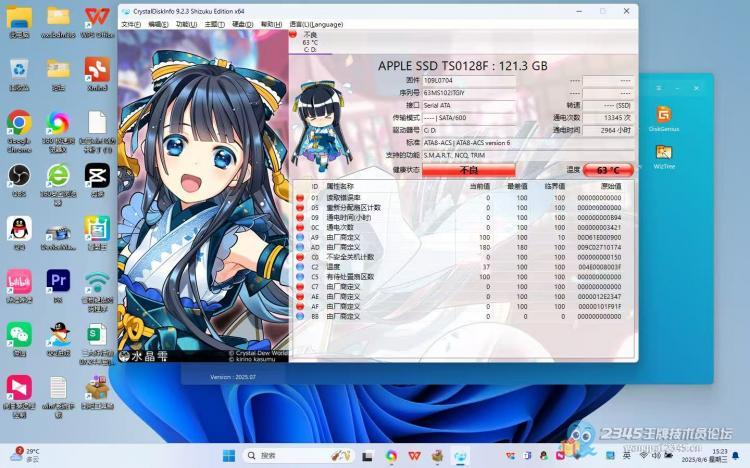Open the Recycle Bin desktop icon
Image resolution: width=750 pixels, height=468 pixels.
click(19, 75)
